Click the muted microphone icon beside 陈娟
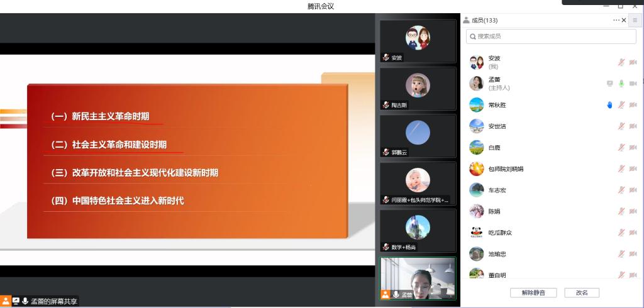 click(621, 211)
